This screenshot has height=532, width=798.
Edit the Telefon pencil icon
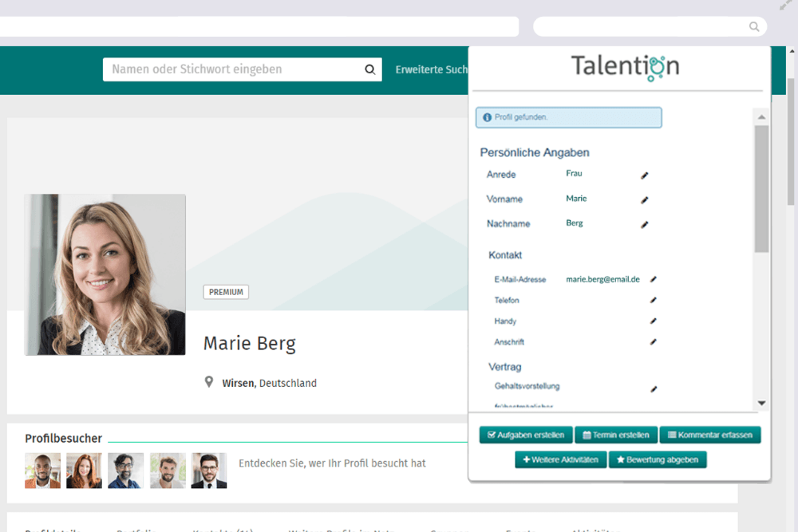pos(654,300)
